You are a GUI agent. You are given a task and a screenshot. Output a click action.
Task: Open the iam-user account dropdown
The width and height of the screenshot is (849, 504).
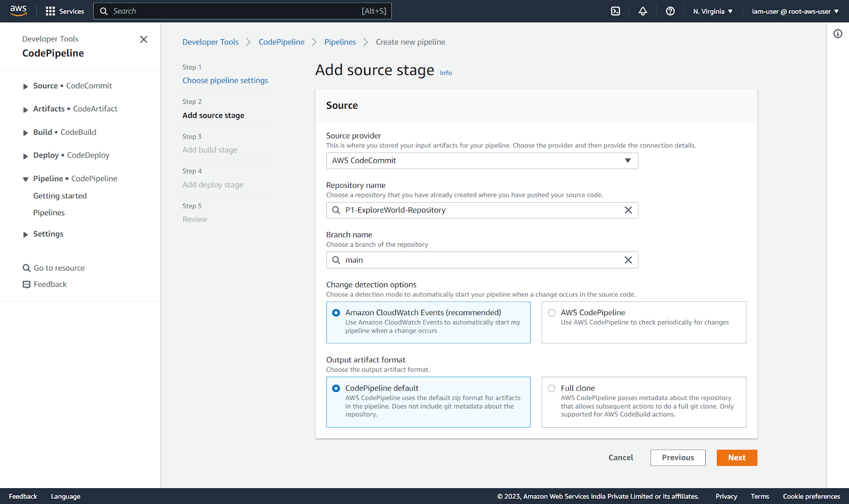point(795,11)
